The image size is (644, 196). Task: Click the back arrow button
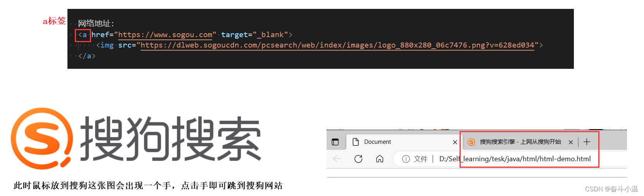[337, 159]
